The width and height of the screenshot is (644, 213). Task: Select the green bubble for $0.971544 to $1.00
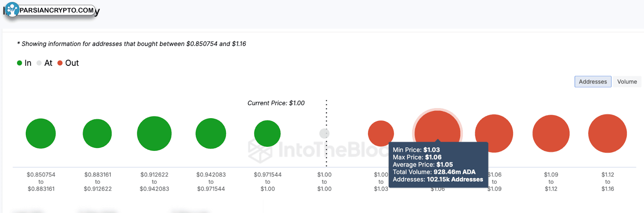[267, 134]
